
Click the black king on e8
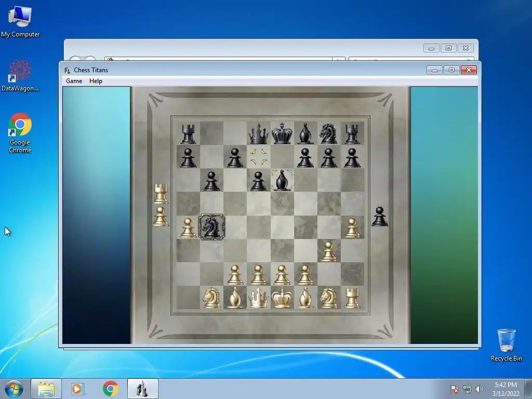pyautogui.click(x=282, y=134)
